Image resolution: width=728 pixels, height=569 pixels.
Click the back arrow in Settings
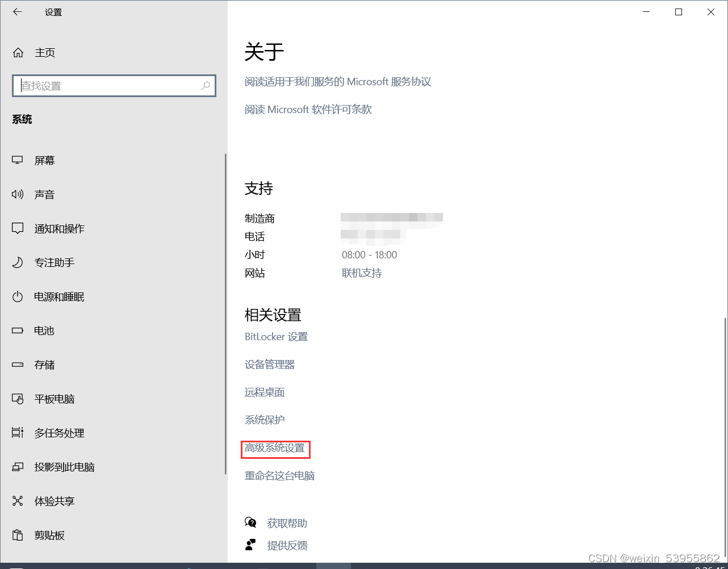18,12
